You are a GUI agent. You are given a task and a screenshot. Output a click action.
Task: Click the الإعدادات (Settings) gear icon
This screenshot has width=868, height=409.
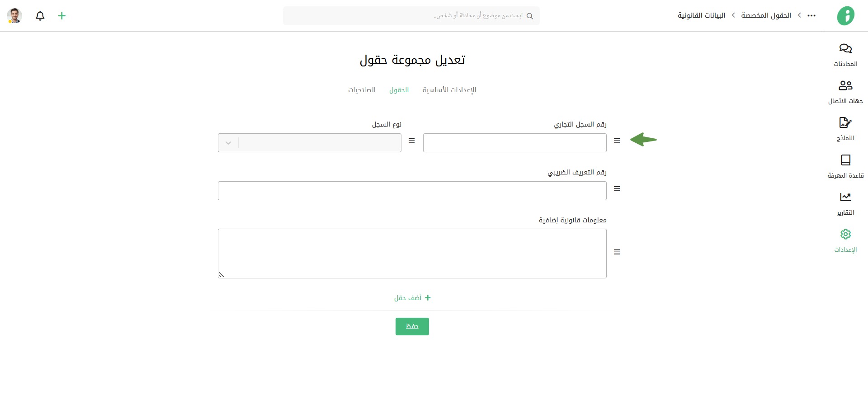(x=845, y=235)
